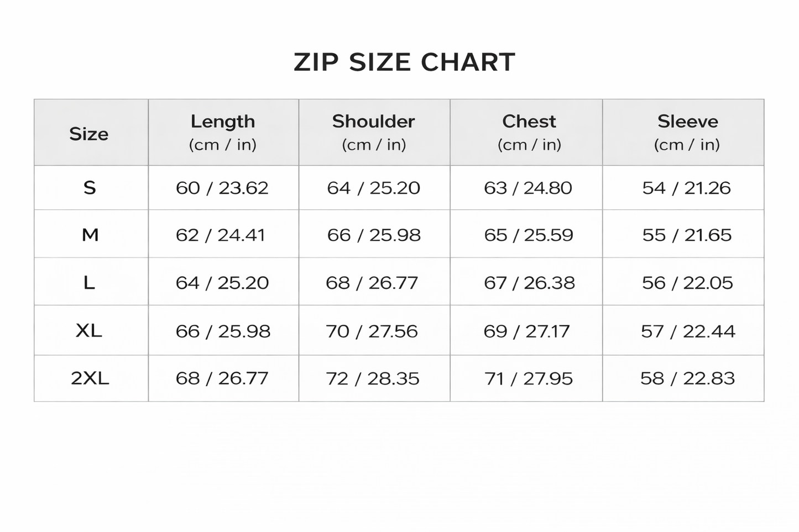Screen dimensions: 799x532
Task: Click the Shoulder column header
Action: [374, 132]
